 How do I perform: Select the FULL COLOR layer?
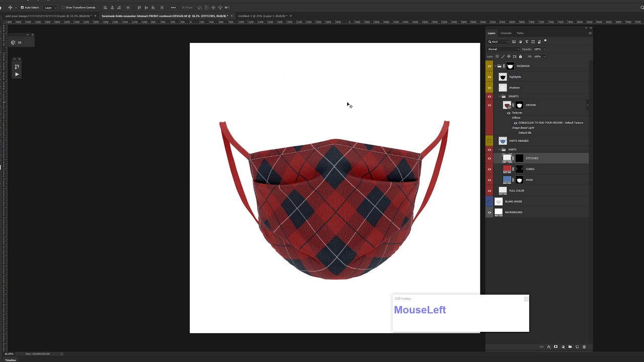click(x=537, y=191)
